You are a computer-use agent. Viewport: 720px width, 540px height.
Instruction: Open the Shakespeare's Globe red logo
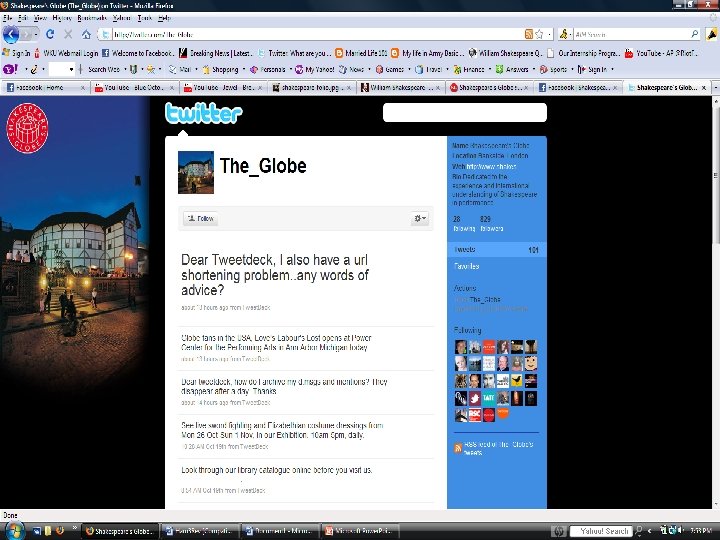[27, 128]
